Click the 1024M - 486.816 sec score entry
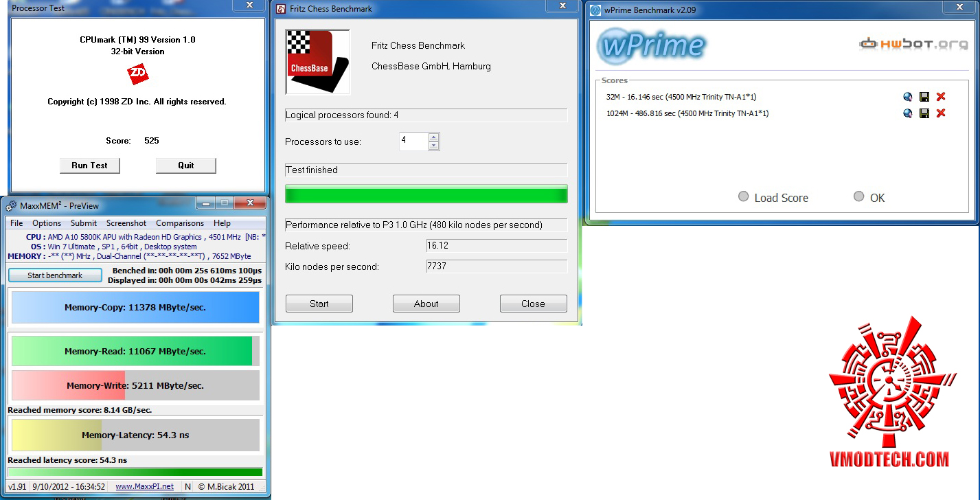Screen dimensions: 980x500 pyautogui.click(x=687, y=113)
